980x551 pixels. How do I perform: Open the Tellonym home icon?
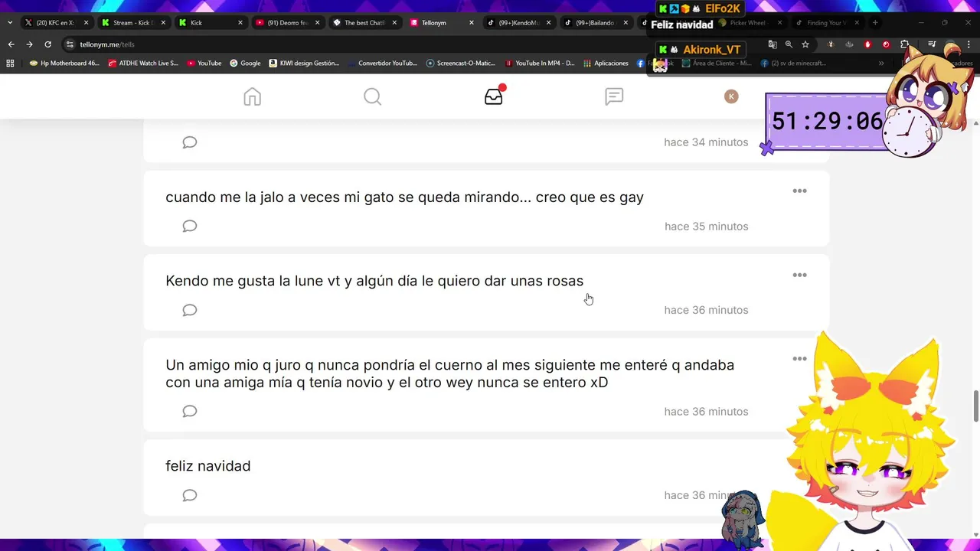[x=252, y=96]
